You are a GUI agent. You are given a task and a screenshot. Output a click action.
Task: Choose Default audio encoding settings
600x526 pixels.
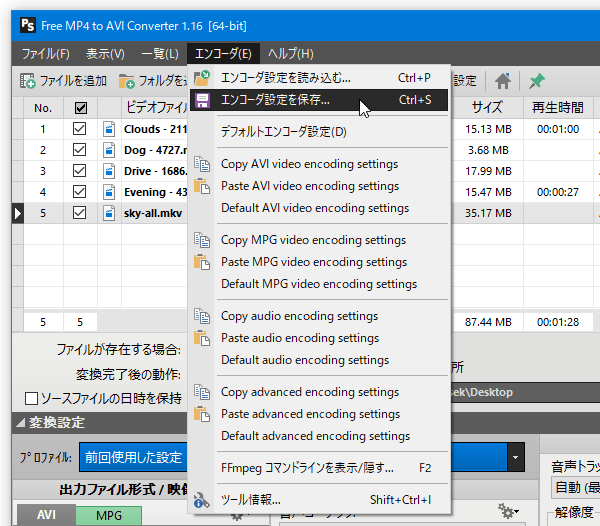click(319, 360)
